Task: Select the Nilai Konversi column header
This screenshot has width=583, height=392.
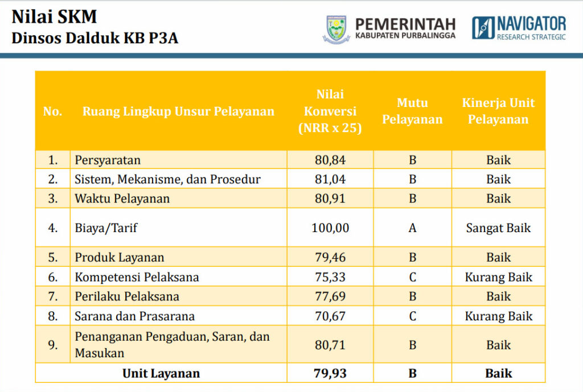Action: [x=330, y=112]
